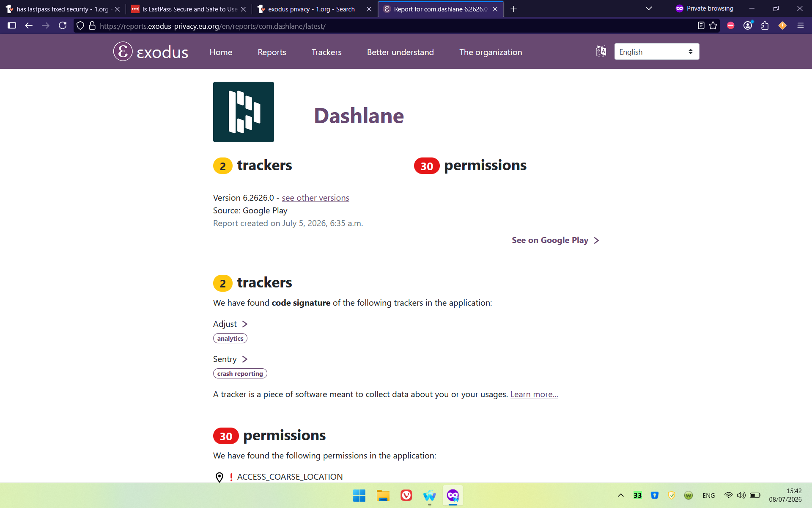The height and width of the screenshot is (508, 812).
Task: Click the 'crash reporting' tag badge
Action: (x=240, y=373)
